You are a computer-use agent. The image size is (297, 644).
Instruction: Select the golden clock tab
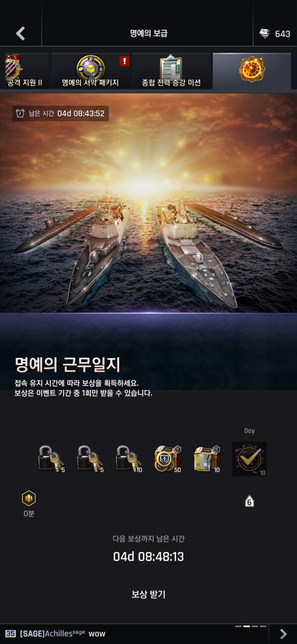point(252,71)
